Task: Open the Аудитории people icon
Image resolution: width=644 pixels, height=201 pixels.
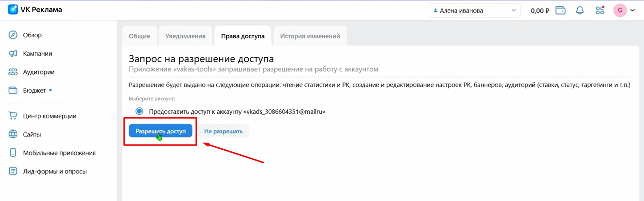Action: tap(13, 72)
